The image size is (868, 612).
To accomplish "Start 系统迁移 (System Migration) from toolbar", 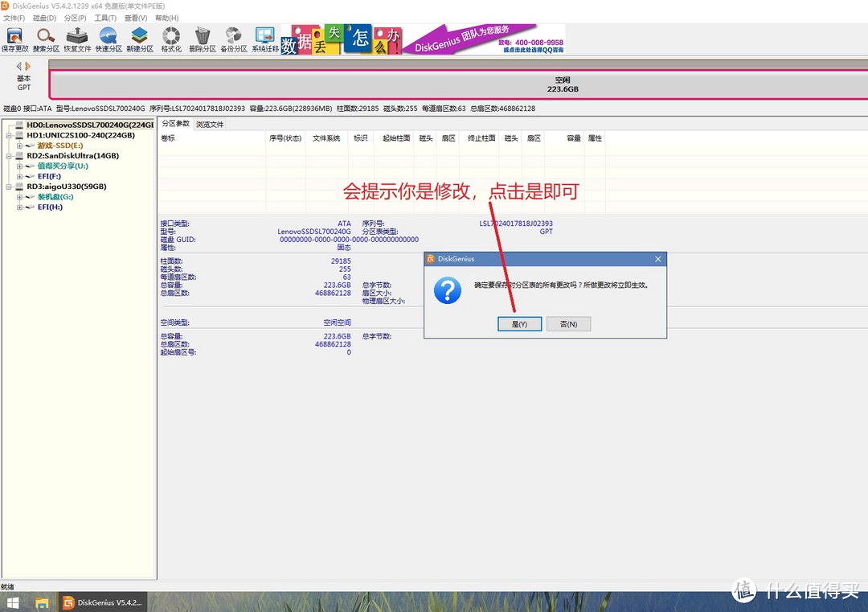I will pyautogui.click(x=264, y=39).
